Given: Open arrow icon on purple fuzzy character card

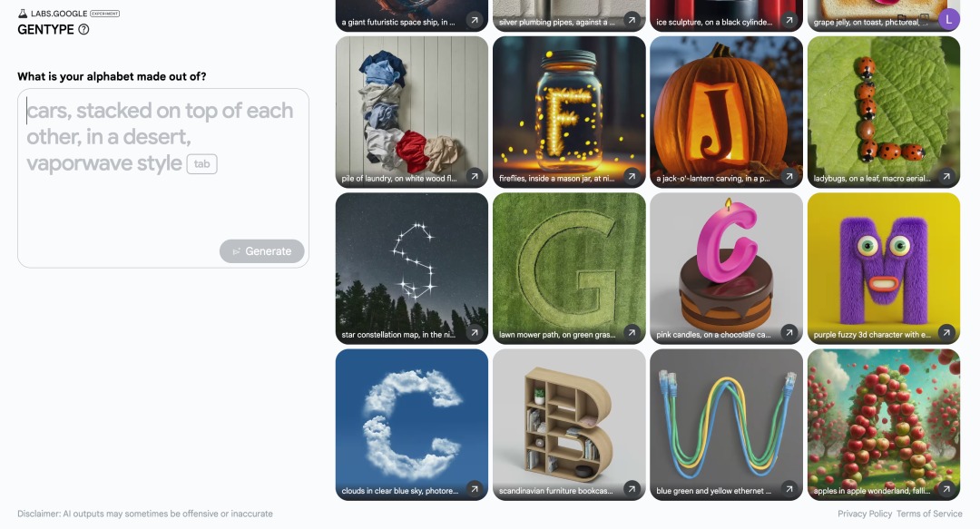Looking at the screenshot, I should click(x=946, y=333).
